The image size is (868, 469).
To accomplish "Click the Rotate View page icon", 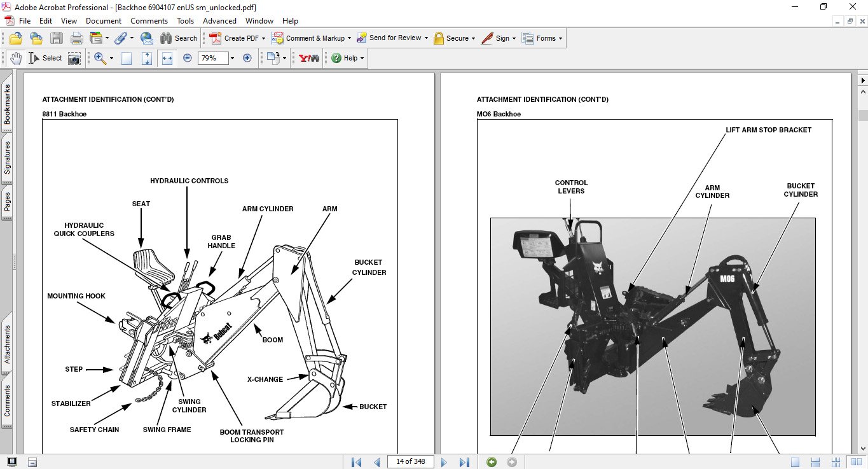I will coord(273,58).
